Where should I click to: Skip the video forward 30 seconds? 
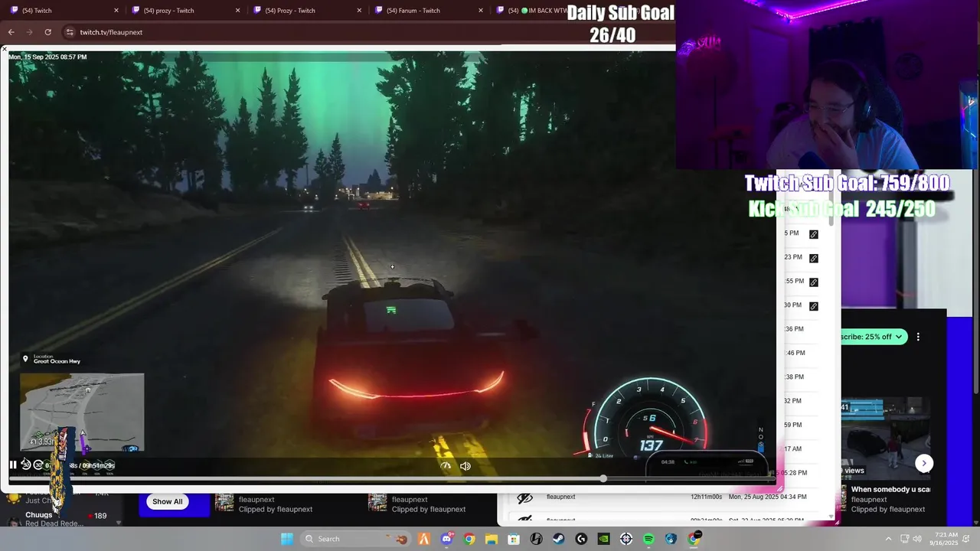(x=38, y=465)
